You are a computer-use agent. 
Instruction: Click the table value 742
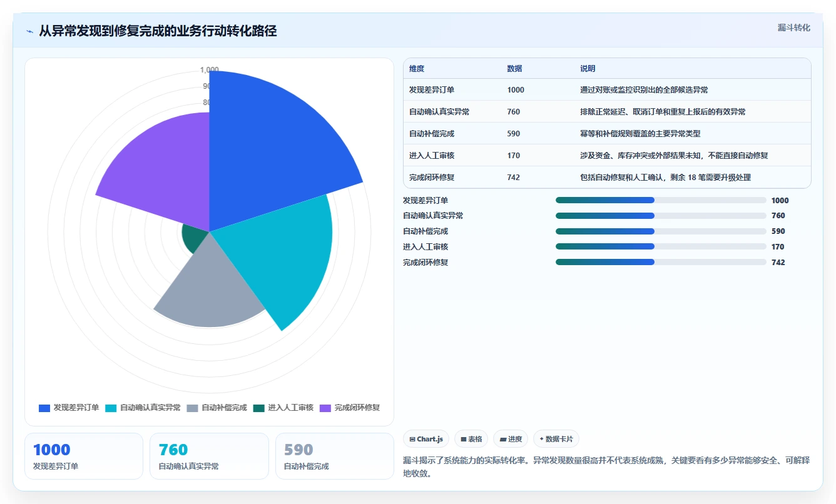pyautogui.click(x=513, y=178)
